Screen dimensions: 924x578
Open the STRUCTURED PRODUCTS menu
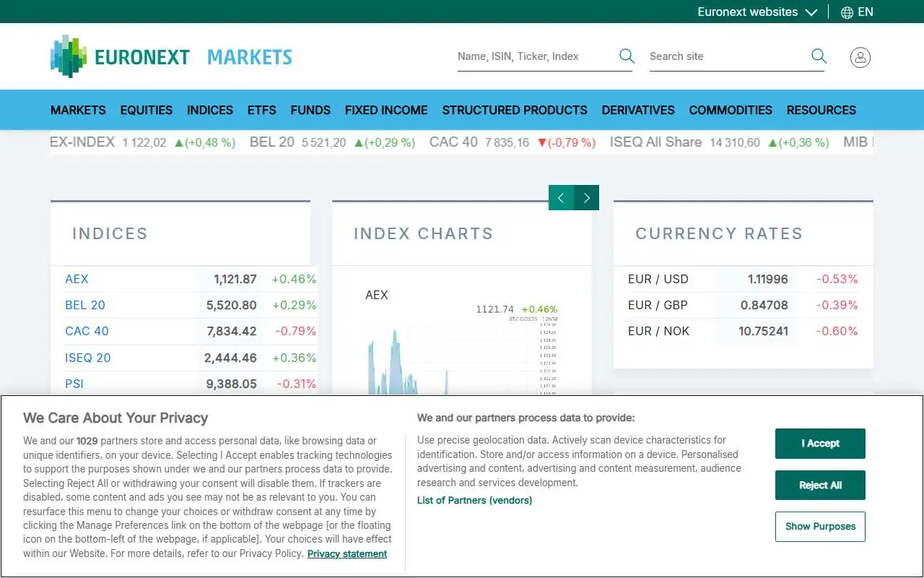point(515,110)
